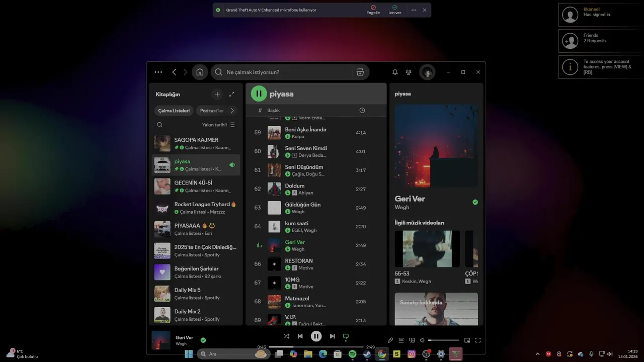Pause playback in the bottom bar

pos(316,336)
